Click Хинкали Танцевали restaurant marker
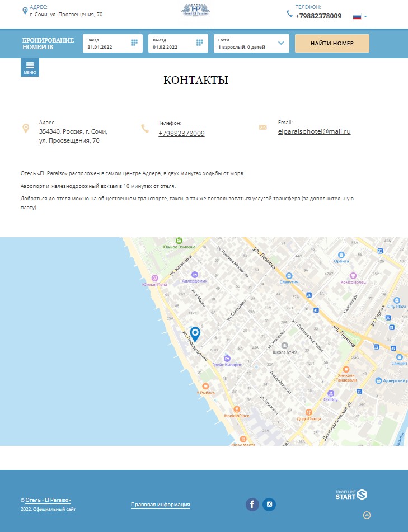This screenshot has width=408, height=532. (346, 369)
